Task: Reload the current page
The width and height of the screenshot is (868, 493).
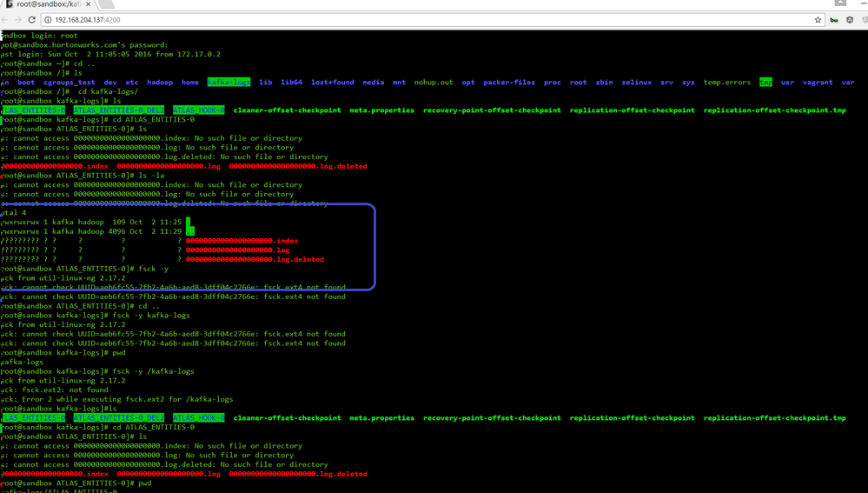Action: [x=31, y=19]
